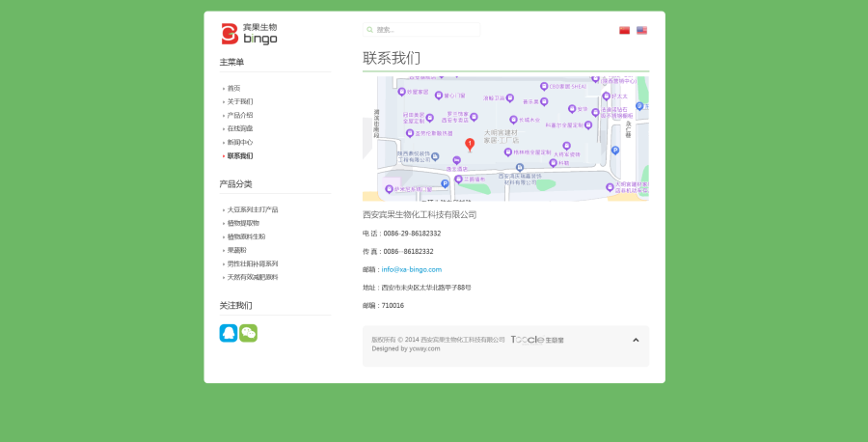Image resolution: width=868 pixels, height=442 pixels.
Task: Open 在线询盘 menu item
Action: point(240,128)
